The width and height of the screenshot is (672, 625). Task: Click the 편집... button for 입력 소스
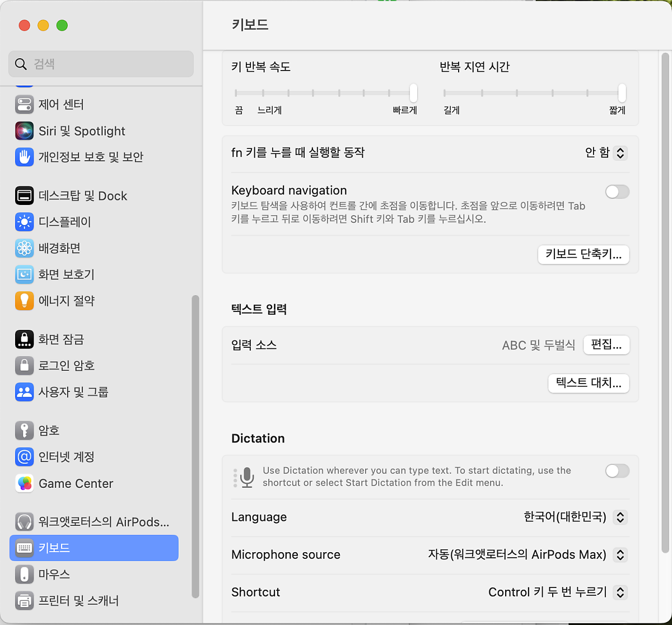[x=606, y=345]
